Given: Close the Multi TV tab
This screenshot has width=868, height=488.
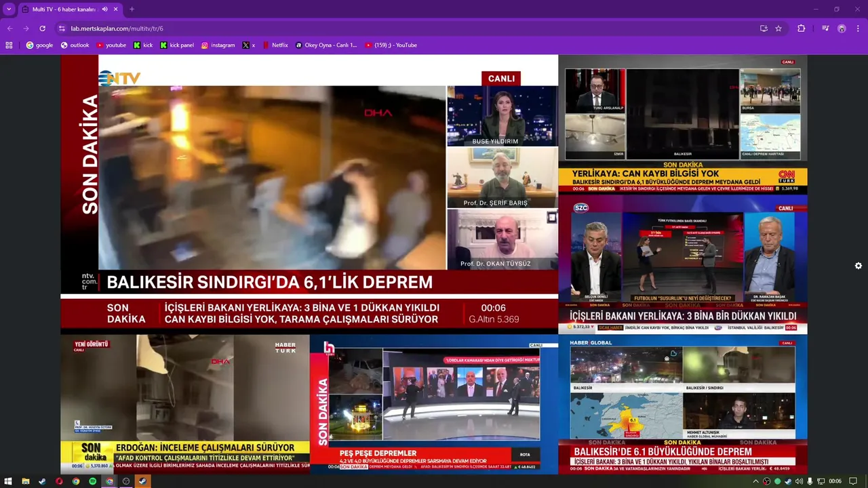Looking at the screenshot, I should tap(116, 9).
